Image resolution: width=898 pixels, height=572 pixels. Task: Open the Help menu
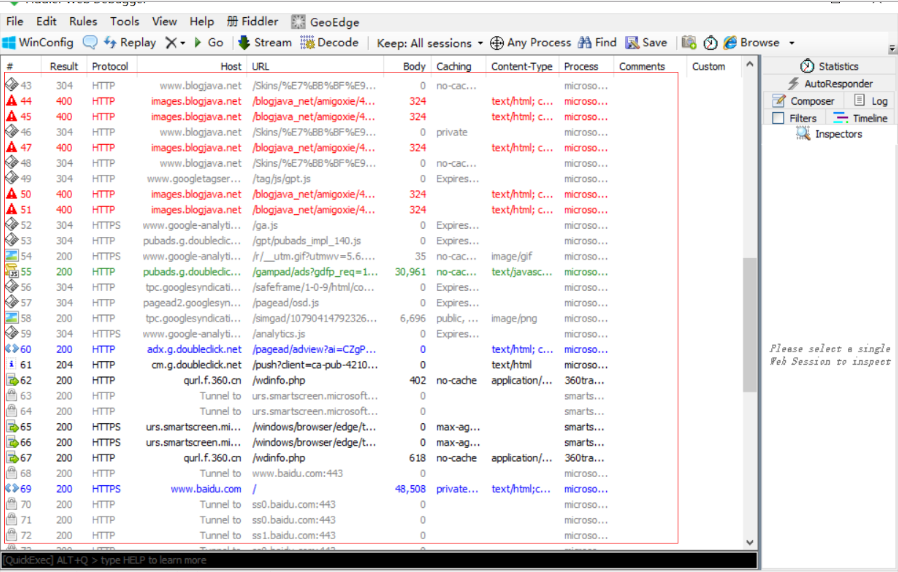[x=202, y=22]
